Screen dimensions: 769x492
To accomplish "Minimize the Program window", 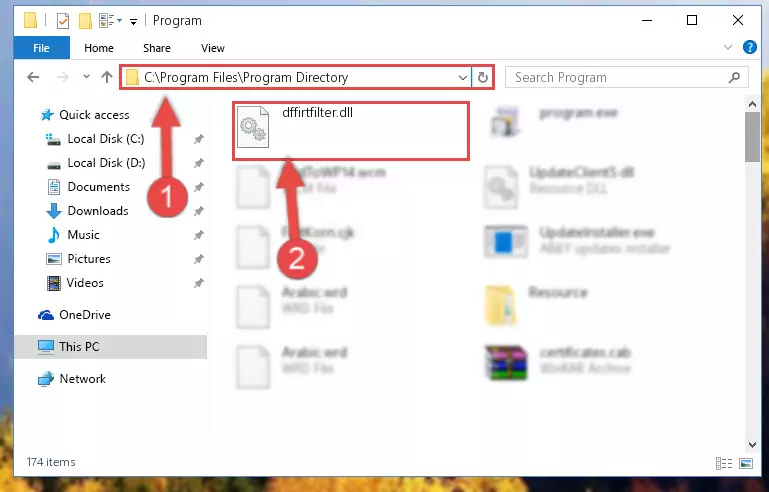I will point(647,21).
